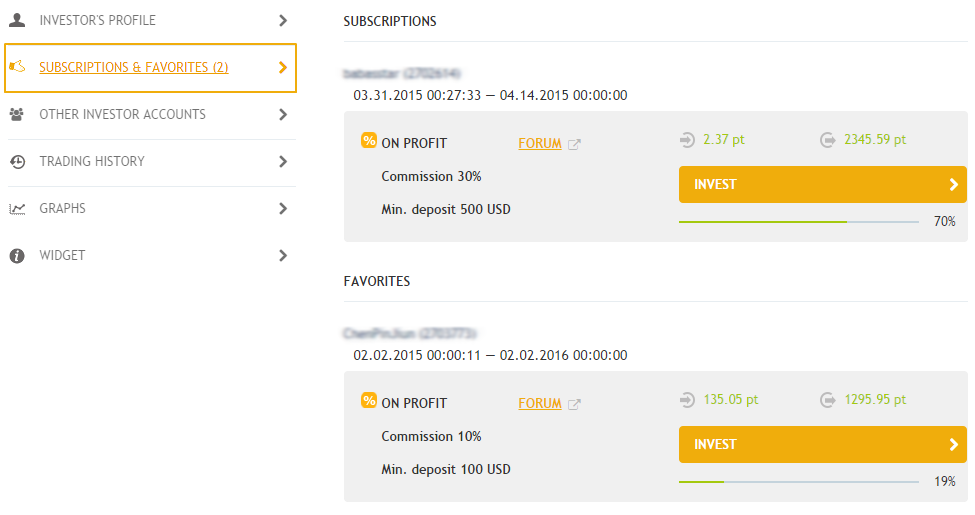Screen dimensions: 975x515
Task: Click the external link icon beside second FORUM
Action: (x=574, y=404)
